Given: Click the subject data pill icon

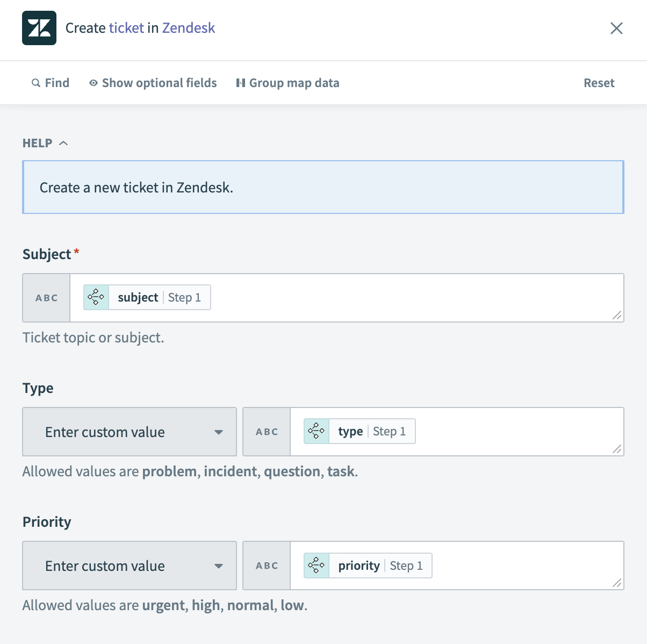Looking at the screenshot, I should click(x=96, y=297).
